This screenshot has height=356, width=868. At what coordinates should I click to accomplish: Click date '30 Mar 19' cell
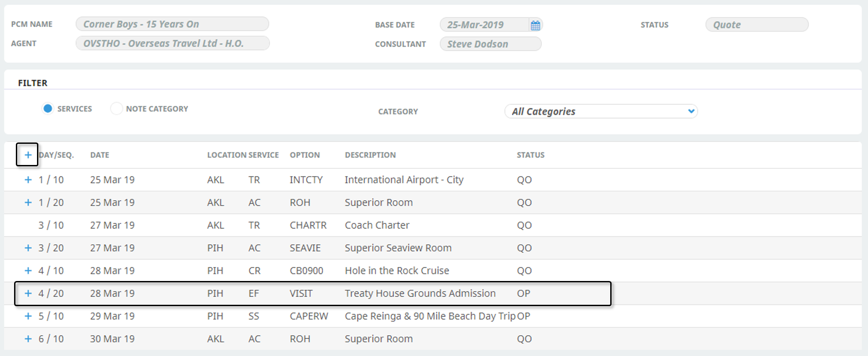(x=112, y=339)
